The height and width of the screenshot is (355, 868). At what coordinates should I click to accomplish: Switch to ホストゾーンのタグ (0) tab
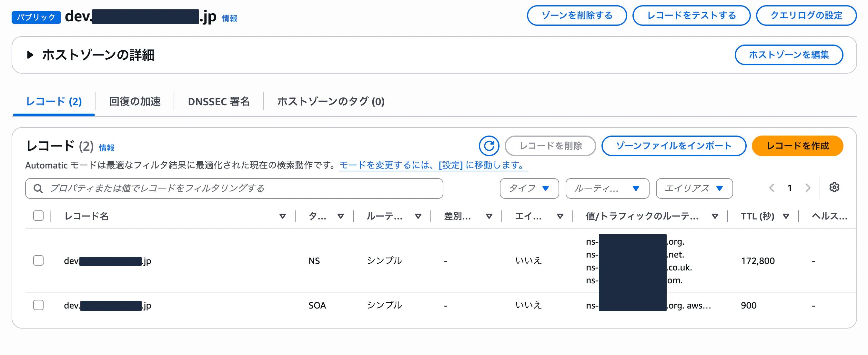(x=331, y=101)
